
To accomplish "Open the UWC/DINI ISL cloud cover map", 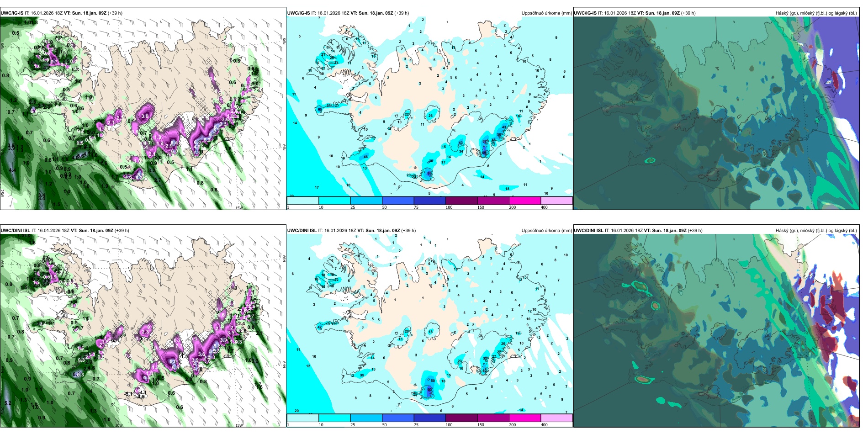I will [716, 331].
